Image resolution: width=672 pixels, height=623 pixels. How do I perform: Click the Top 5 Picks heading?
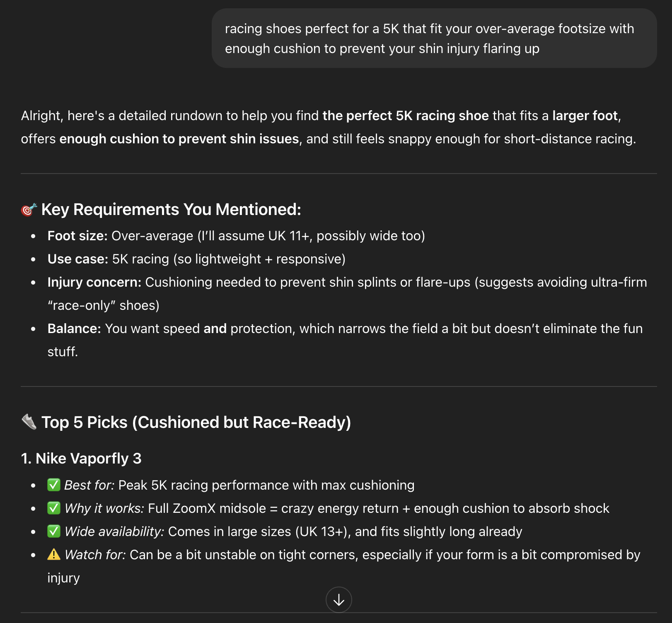[196, 423]
